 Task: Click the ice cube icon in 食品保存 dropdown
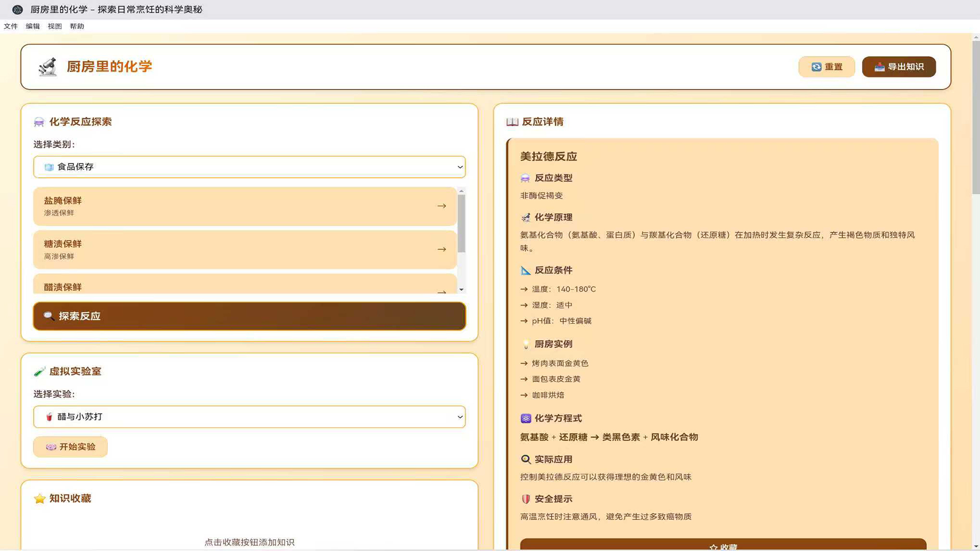click(49, 167)
